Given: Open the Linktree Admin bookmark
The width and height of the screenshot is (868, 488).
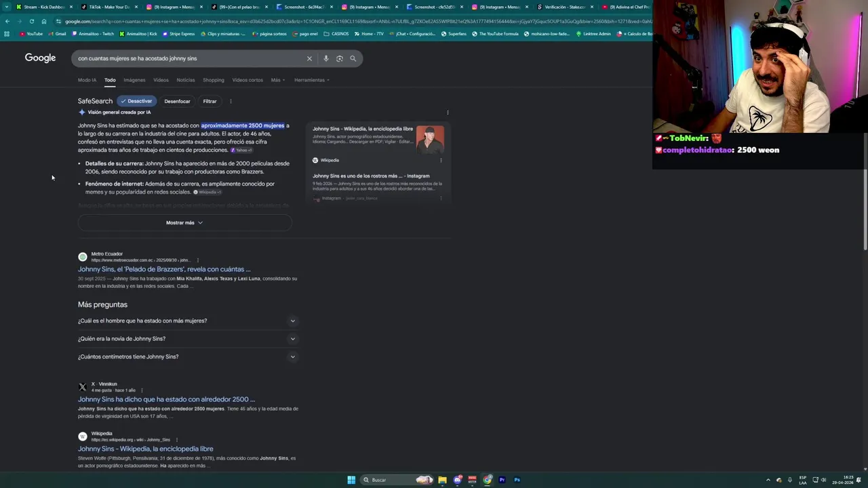Looking at the screenshot, I should pos(593,34).
